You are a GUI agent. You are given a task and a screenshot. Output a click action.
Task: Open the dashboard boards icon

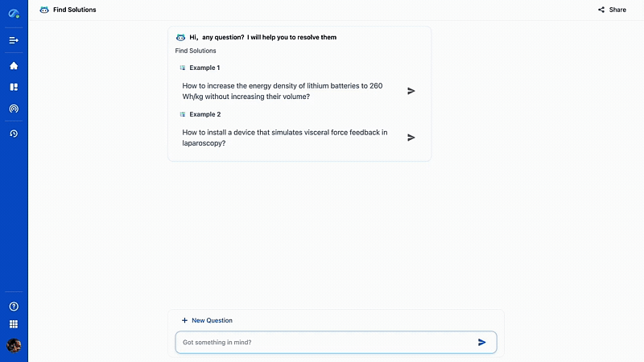coord(14,87)
